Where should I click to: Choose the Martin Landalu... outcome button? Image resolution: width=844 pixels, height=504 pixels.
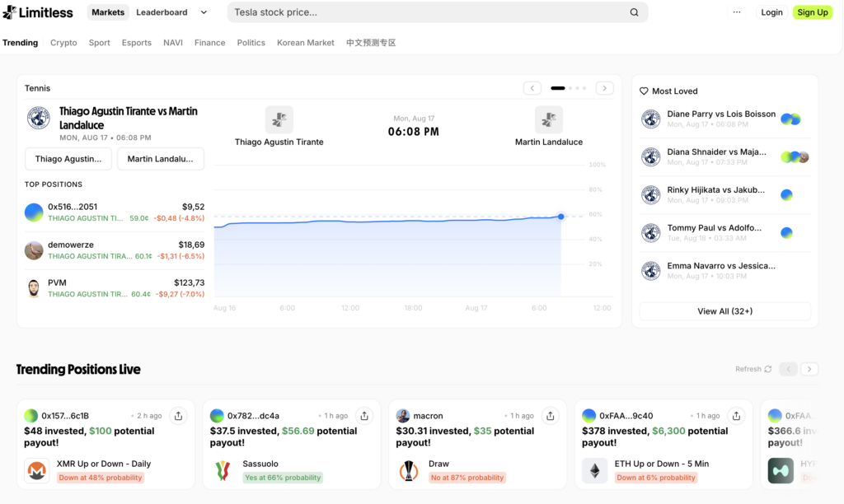click(161, 159)
